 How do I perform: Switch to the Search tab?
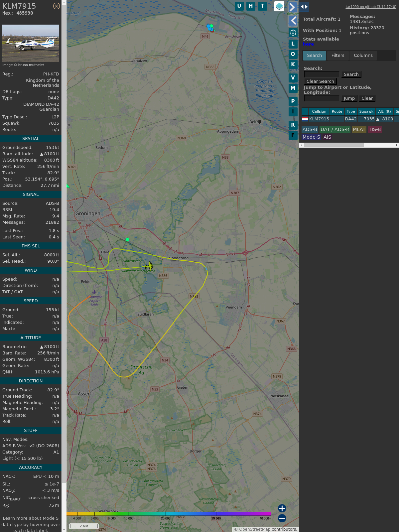[315, 56]
